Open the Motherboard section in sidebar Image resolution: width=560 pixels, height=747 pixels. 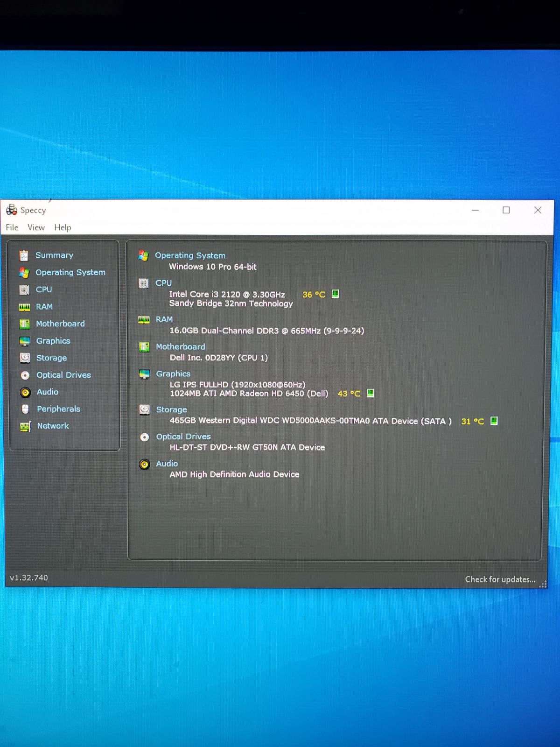click(x=61, y=324)
